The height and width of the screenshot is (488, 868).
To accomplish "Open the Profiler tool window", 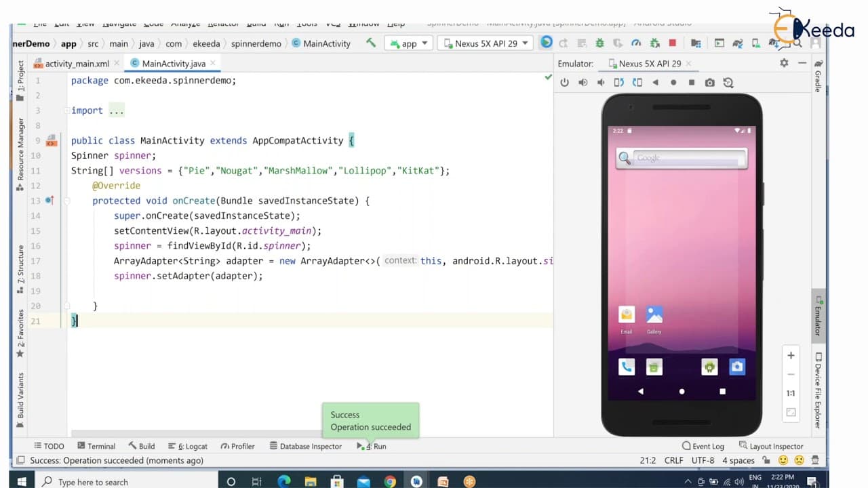I will (x=237, y=446).
